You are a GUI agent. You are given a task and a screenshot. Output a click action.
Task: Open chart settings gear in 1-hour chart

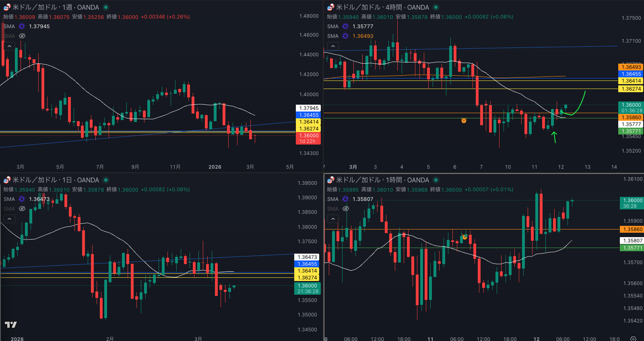633,339
